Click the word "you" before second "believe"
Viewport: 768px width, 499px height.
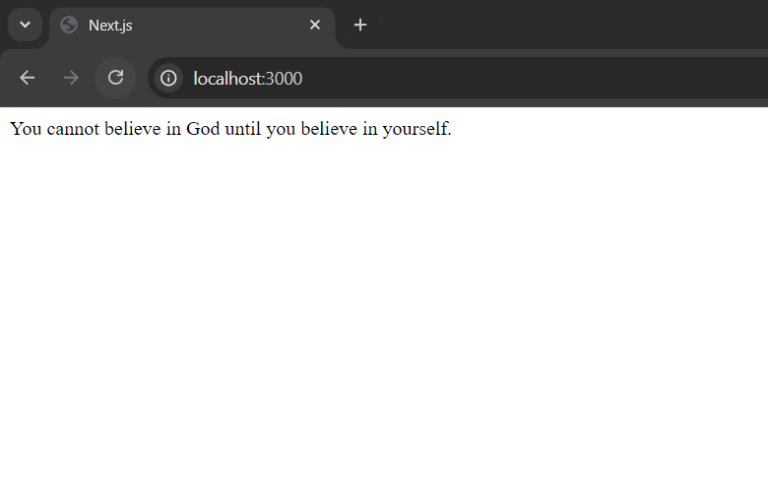(280, 129)
